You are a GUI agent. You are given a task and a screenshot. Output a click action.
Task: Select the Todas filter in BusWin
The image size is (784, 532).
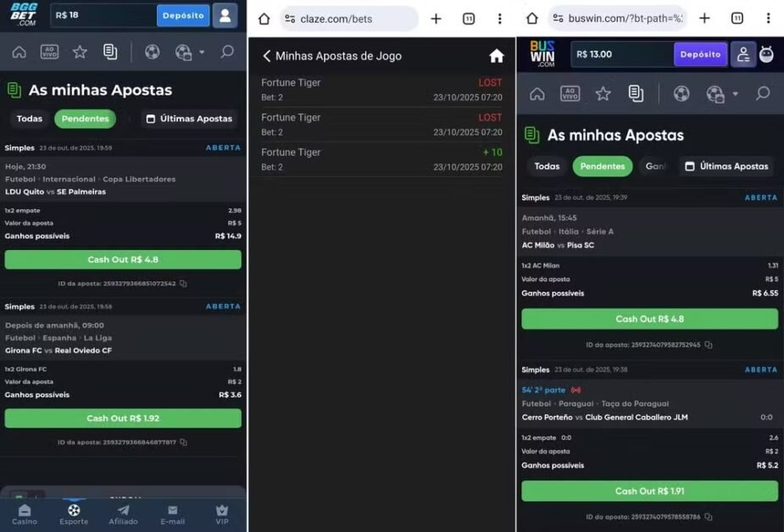(547, 166)
